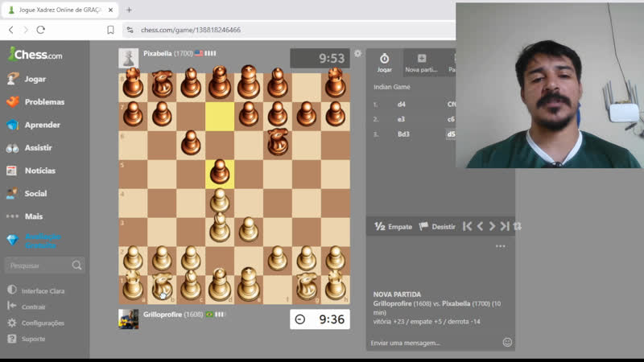Screen dimensions: 644x362
Task: Click black pawn on d5
Action: coord(220,174)
